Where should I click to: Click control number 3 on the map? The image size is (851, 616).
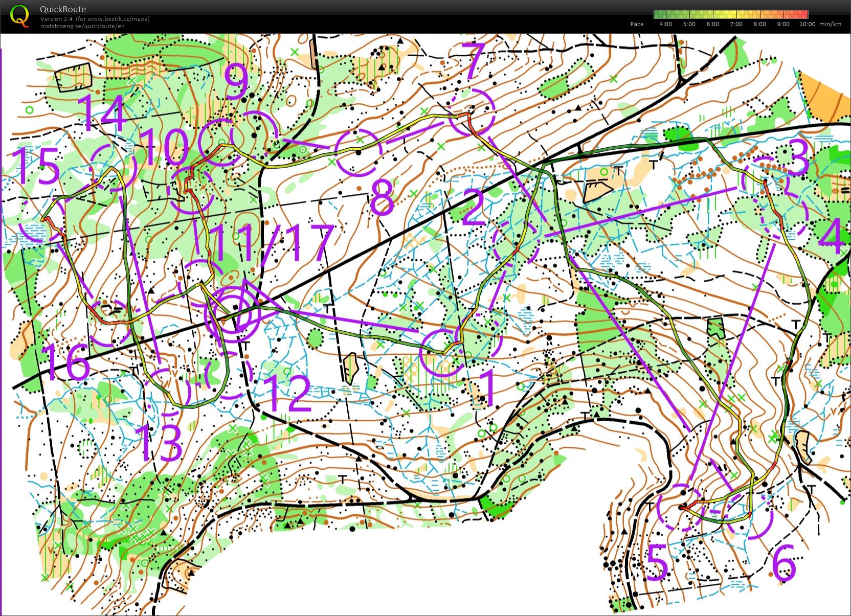click(x=799, y=156)
